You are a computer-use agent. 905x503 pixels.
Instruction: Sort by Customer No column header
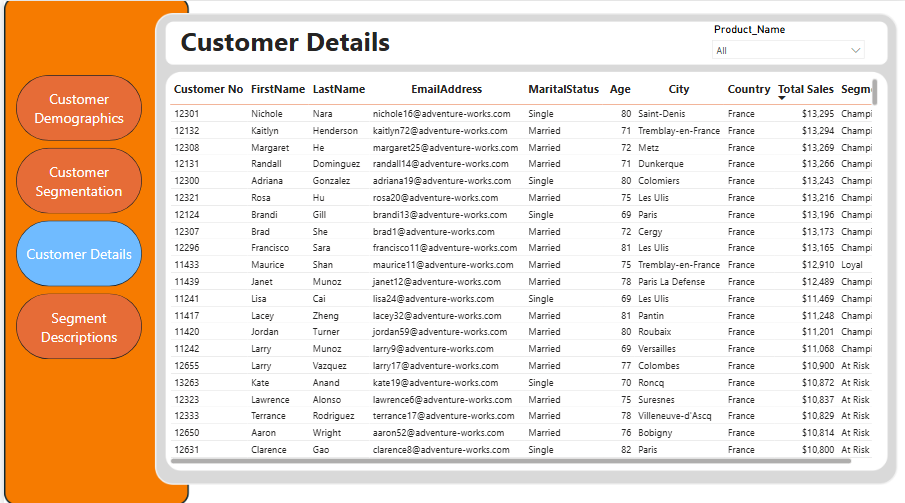[x=208, y=89]
